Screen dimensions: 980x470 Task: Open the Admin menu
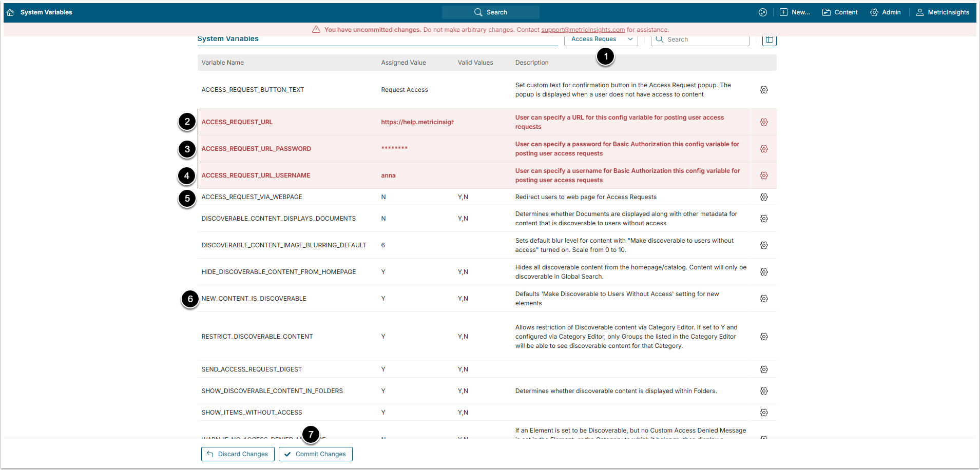(x=885, y=12)
